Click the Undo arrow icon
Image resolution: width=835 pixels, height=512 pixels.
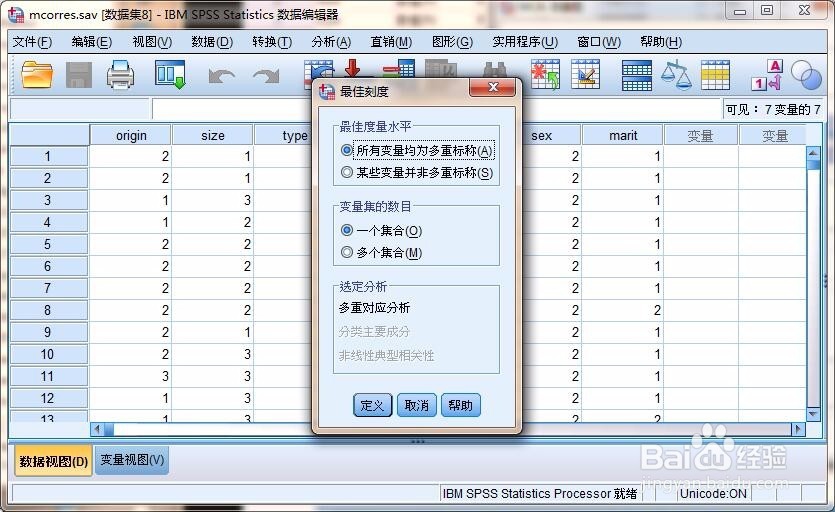[x=222, y=76]
